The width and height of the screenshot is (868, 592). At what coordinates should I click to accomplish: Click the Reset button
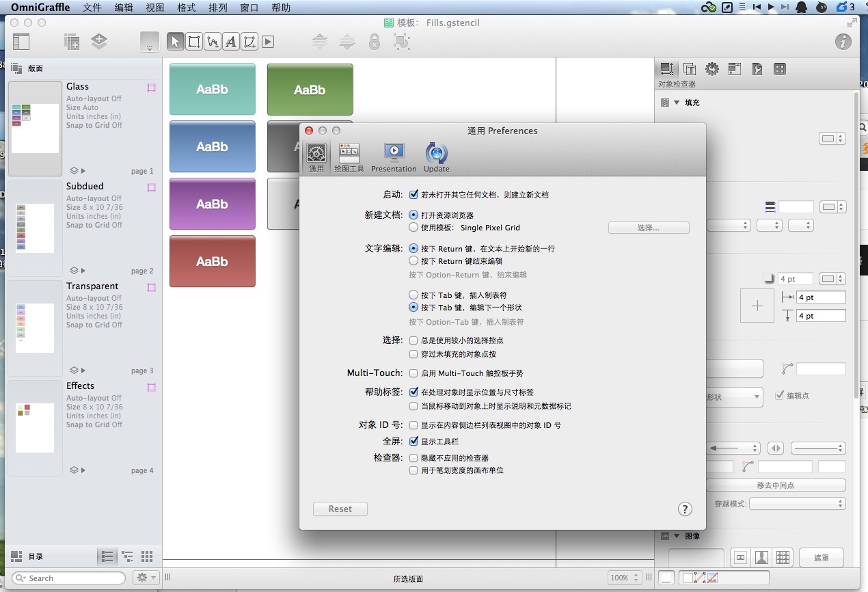[x=340, y=509]
